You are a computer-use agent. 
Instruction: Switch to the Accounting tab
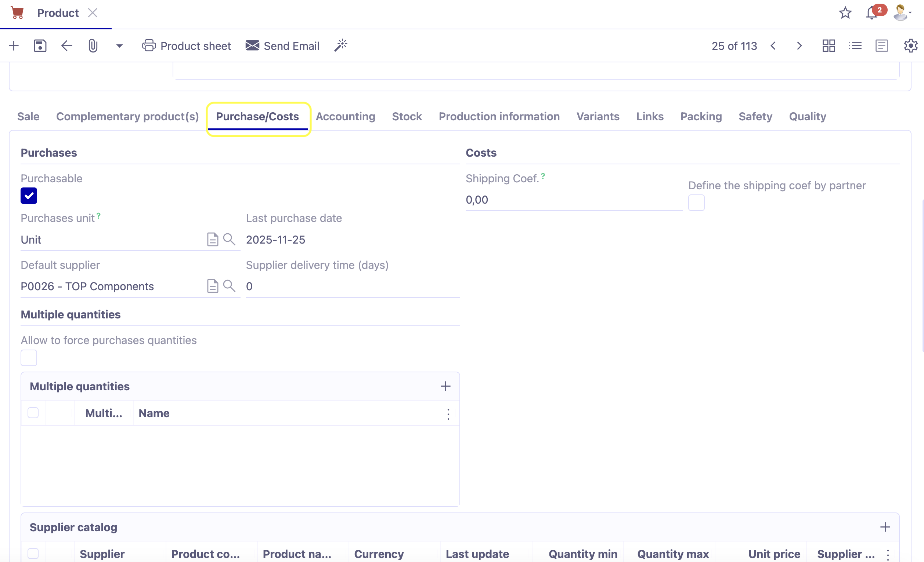click(x=345, y=117)
